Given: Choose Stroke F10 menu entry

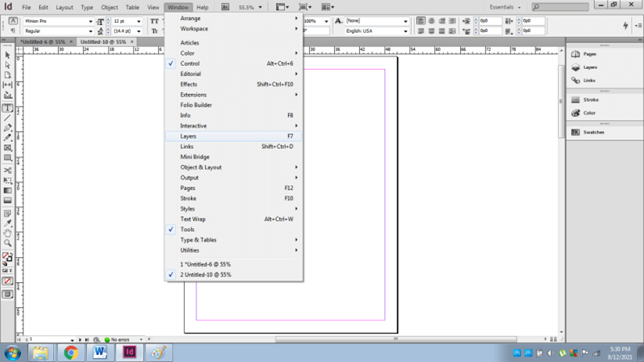Looking at the screenshot, I should pyautogui.click(x=234, y=198).
